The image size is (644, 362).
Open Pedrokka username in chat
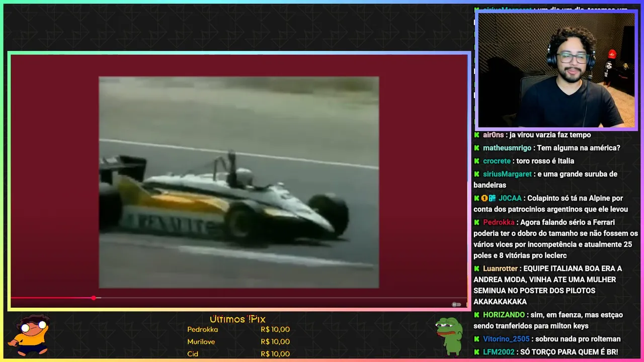[499, 222]
